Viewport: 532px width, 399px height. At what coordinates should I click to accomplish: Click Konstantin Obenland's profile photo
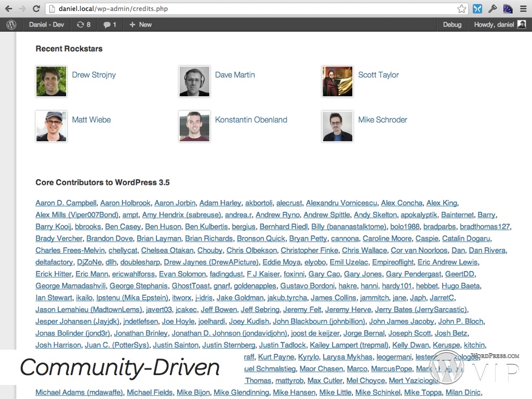pos(194,126)
